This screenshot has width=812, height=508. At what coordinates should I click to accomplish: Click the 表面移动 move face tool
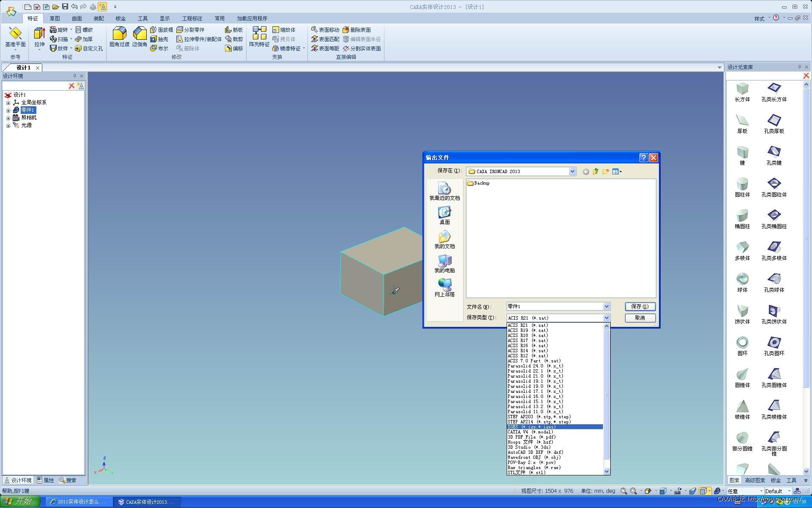(x=325, y=30)
